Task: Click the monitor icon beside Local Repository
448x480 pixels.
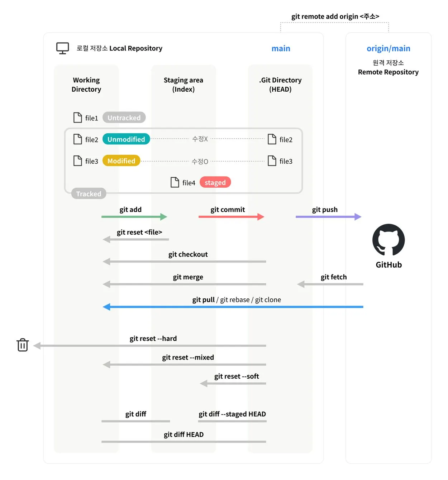Action: tap(62, 48)
